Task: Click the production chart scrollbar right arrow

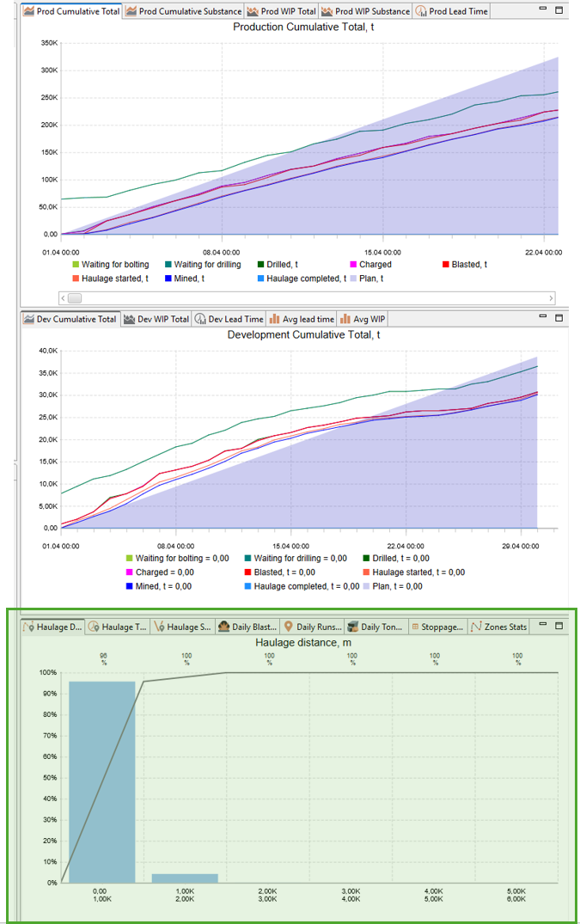Action: [551, 298]
